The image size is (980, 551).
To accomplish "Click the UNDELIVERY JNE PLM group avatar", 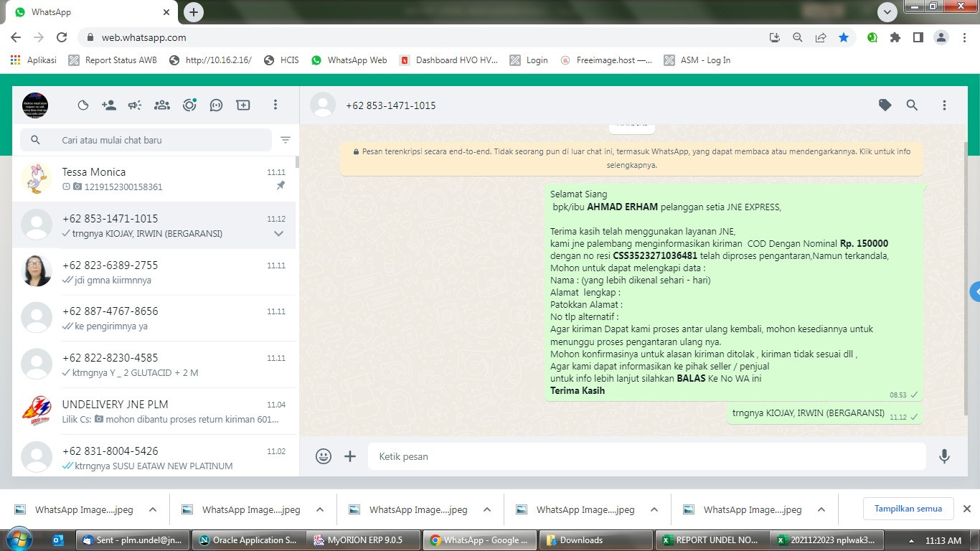I will coord(37,411).
